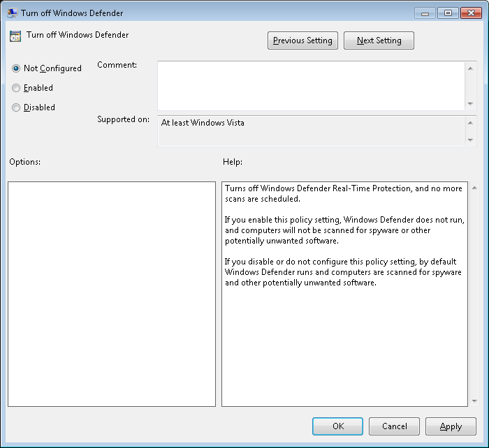Click inside the Comment text box
This screenshot has height=448, width=489.
[x=311, y=86]
